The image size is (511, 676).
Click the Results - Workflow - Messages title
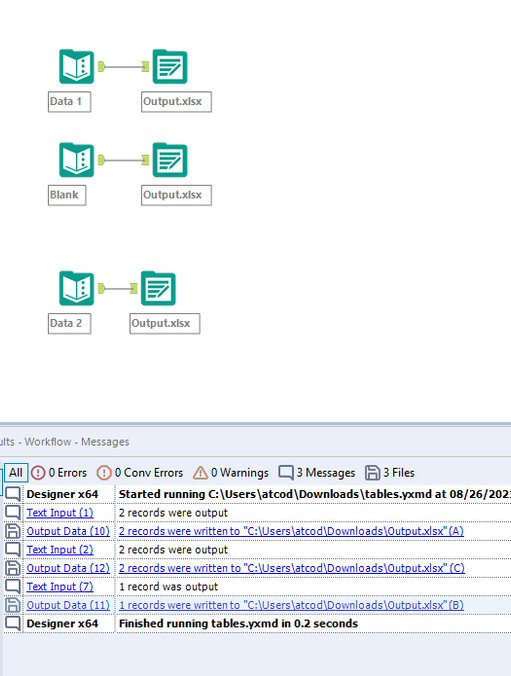pyautogui.click(x=65, y=442)
